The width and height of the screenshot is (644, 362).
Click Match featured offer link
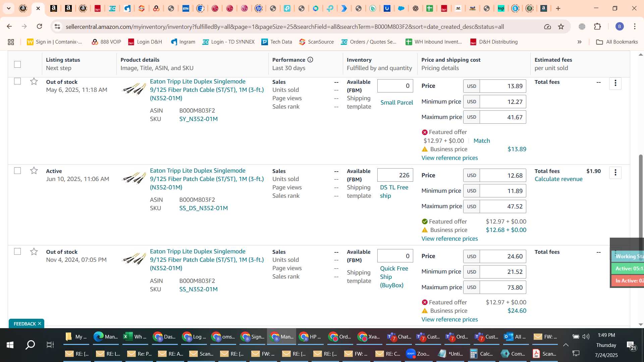click(482, 141)
